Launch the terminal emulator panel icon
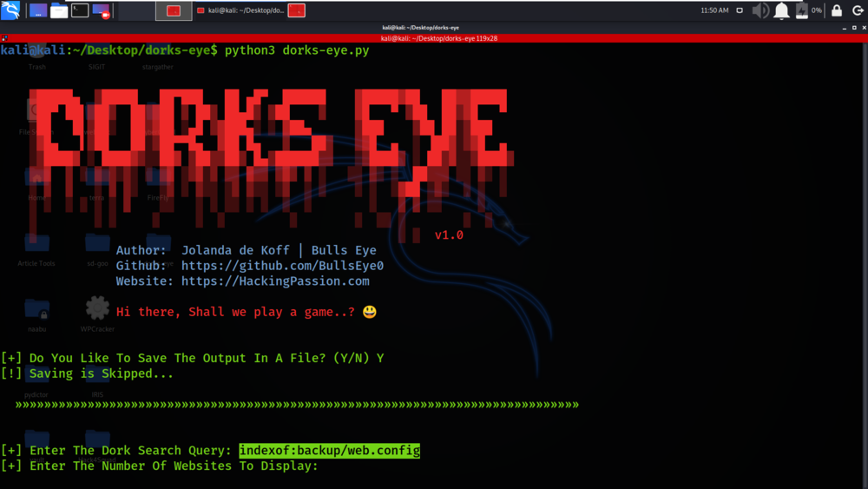Screen dimensions: 868x489 (80, 10)
